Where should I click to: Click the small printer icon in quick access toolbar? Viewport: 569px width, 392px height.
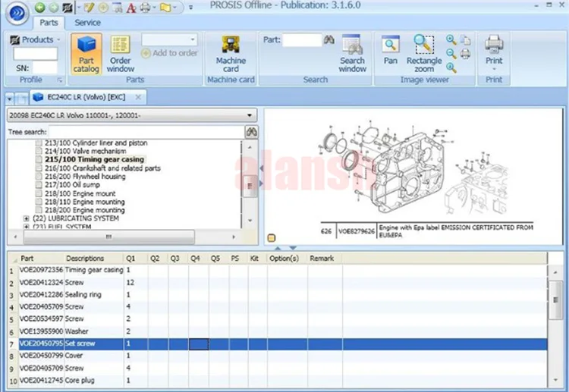coord(145,8)
